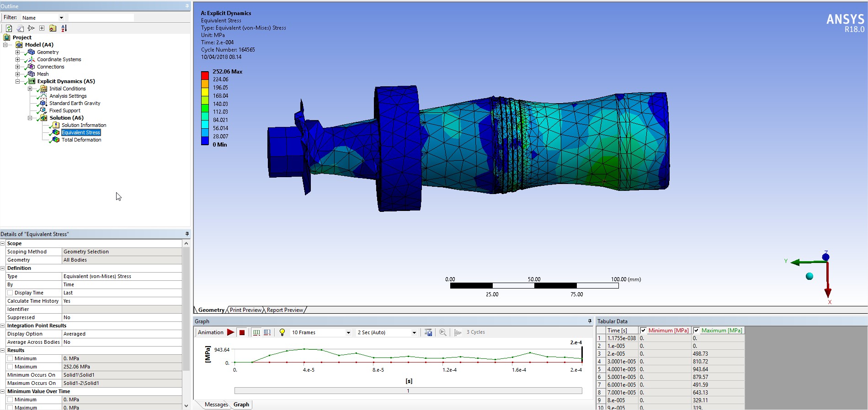The width and height of the screenshot is (868, 410).
Task: Click the Time [s] column header
Action: [622, 331]
